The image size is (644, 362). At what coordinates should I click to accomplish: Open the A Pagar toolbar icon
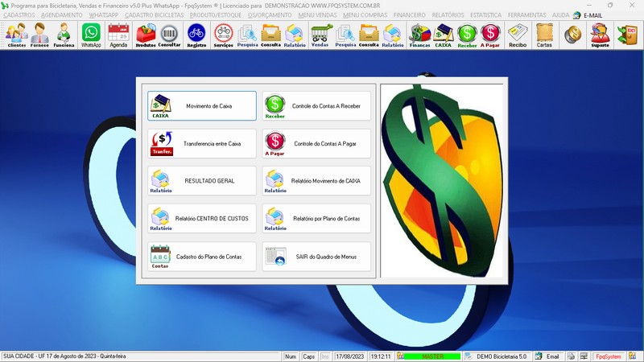[x=490, y=34]
